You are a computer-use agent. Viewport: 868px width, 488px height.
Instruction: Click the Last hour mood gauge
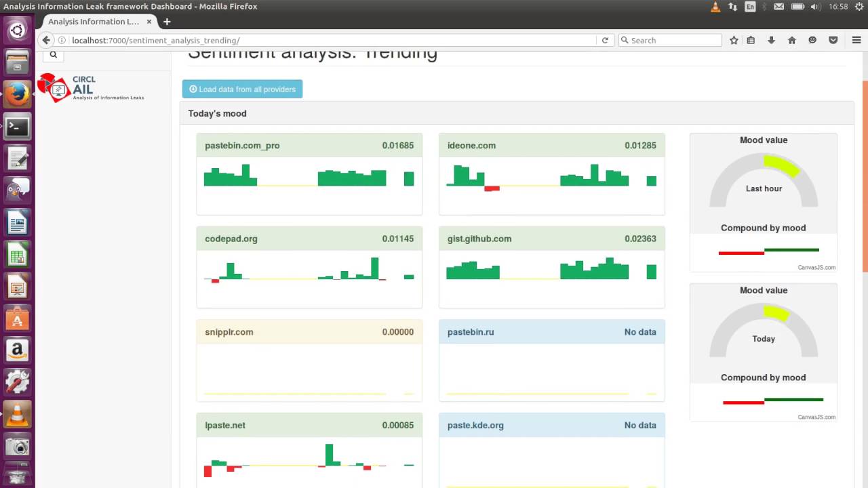pyautogui.click(x=764, y=180)
